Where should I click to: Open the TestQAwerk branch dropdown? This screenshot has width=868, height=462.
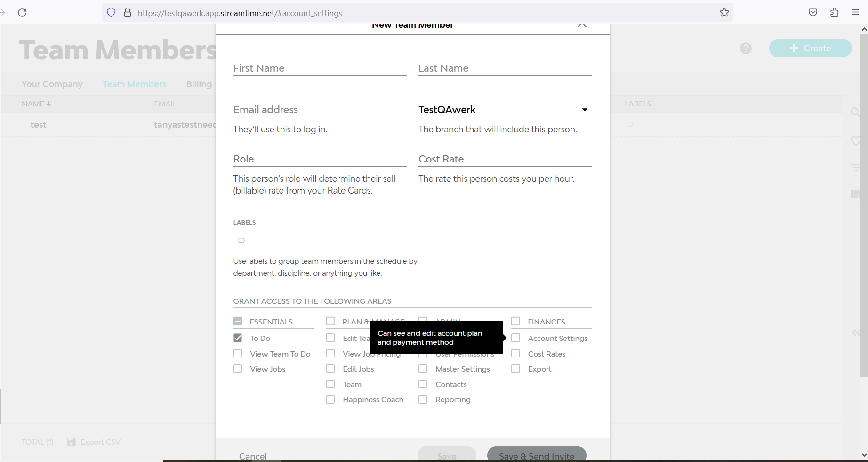click(x=505, y=110)
